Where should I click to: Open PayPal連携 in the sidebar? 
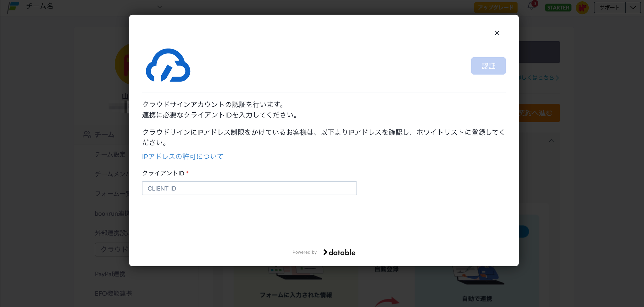click(110, 274)
